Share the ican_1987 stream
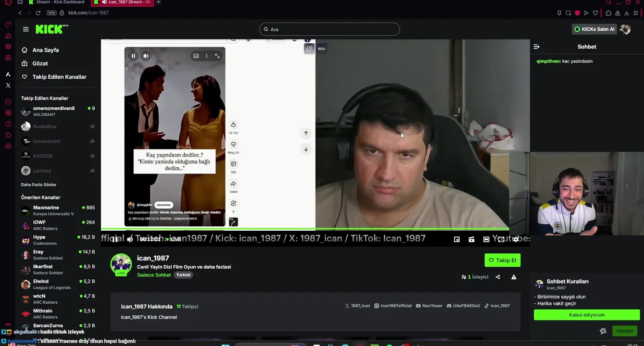The height and width of the screenshot is (346, 644). 498,277
